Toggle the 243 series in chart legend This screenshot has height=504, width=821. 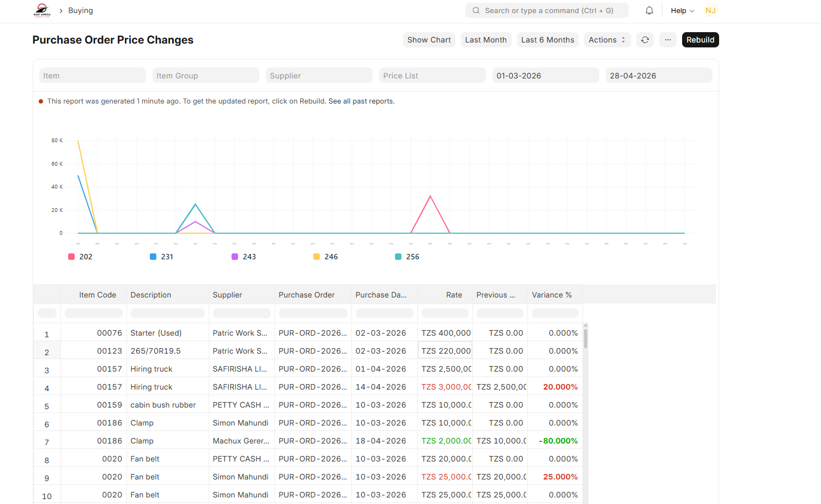(244, 257)
